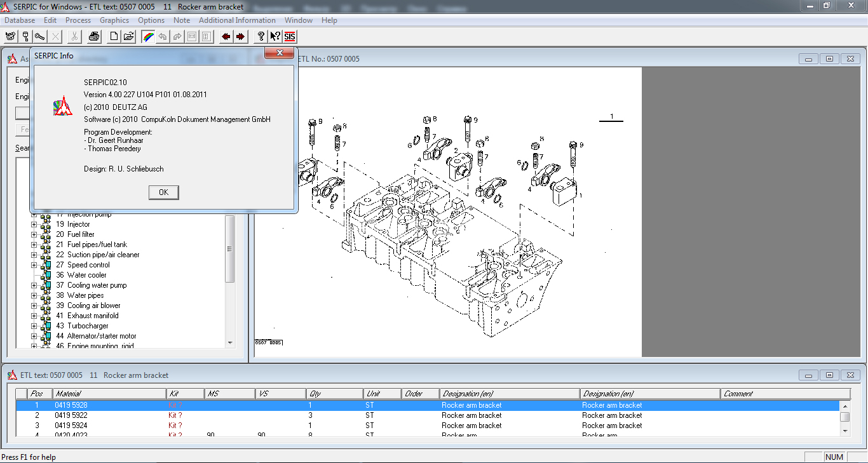The image size is (868, 463).
Task: Click the NUM status bar indicator
Action: 834,457
